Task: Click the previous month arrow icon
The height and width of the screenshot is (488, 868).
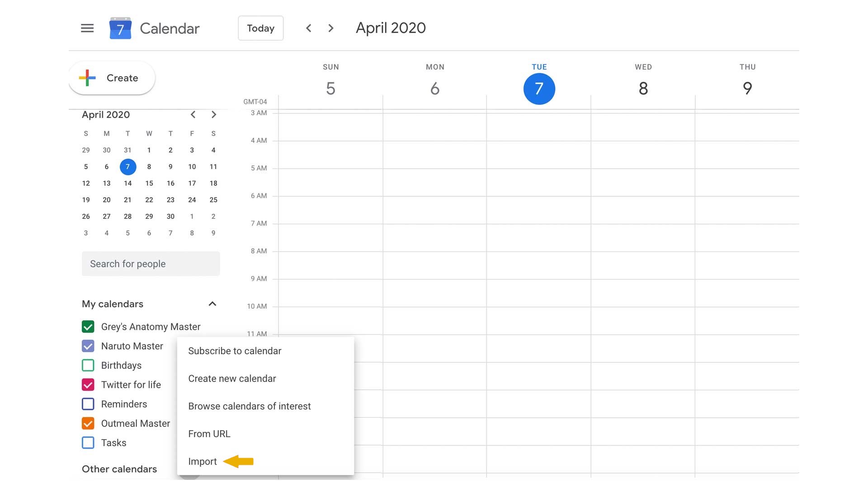Action: click(x=193, y=114)
